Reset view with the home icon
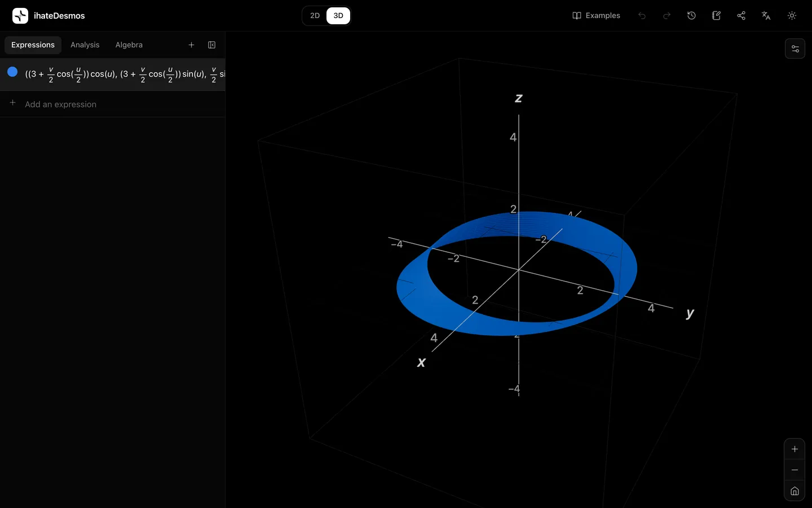The width and height of the screenshot is (812, 508). point(795,491)
